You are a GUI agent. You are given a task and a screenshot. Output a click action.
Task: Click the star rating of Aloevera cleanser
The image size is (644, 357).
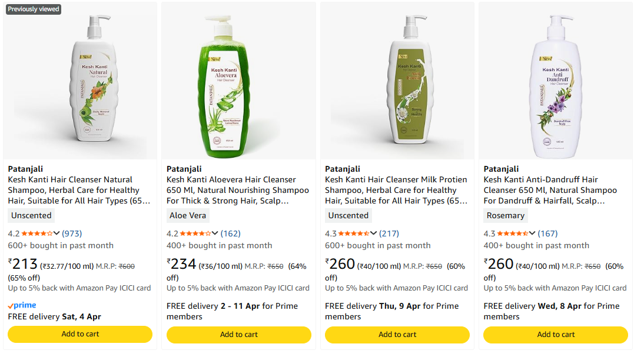coord(195,233)
